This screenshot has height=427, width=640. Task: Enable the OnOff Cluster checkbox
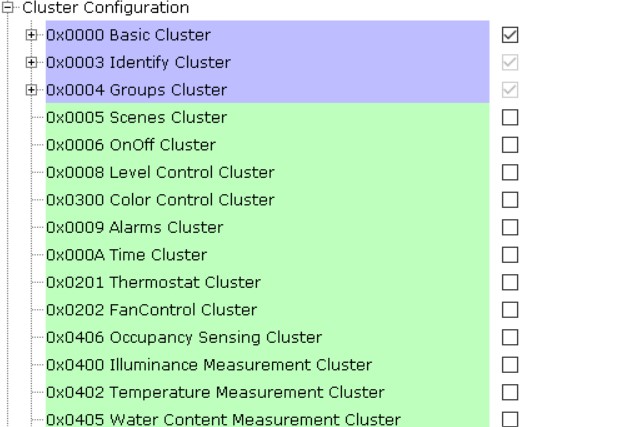coord(510,145)
